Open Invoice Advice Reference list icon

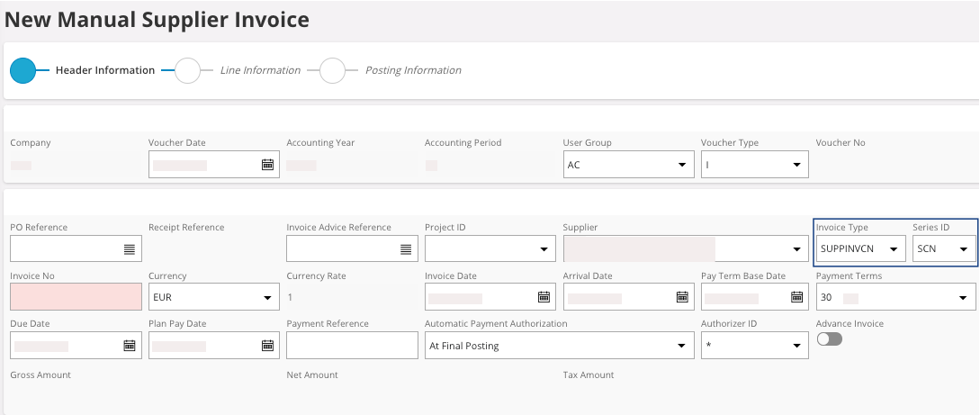pyautogui.click(x=405, y=249)
